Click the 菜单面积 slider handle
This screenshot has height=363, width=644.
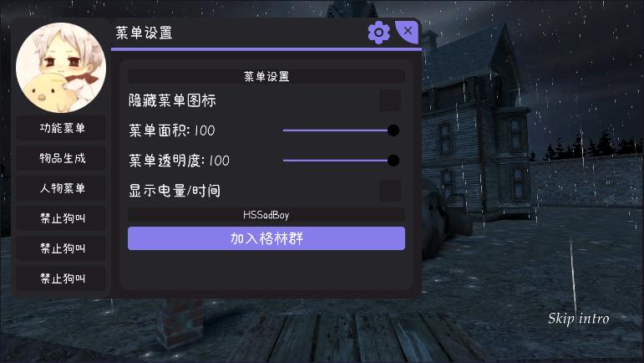(x=393, y=130)
